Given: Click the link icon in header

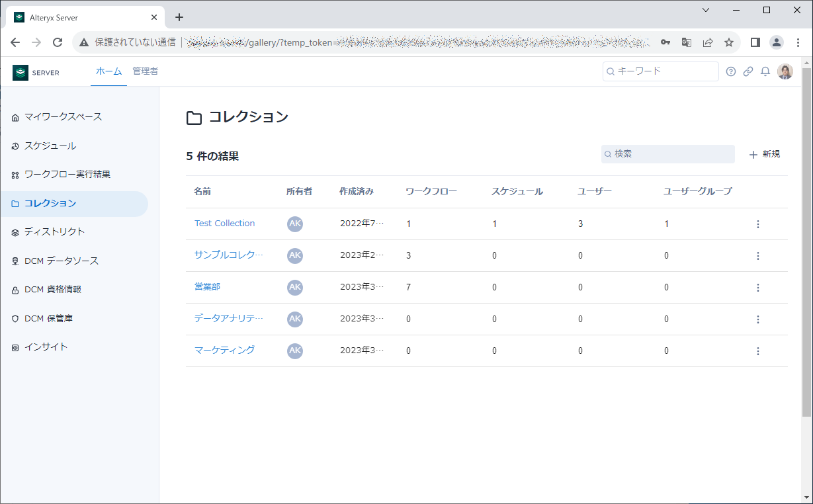Looking at the screenshot, I should click(x=748, y=71).
